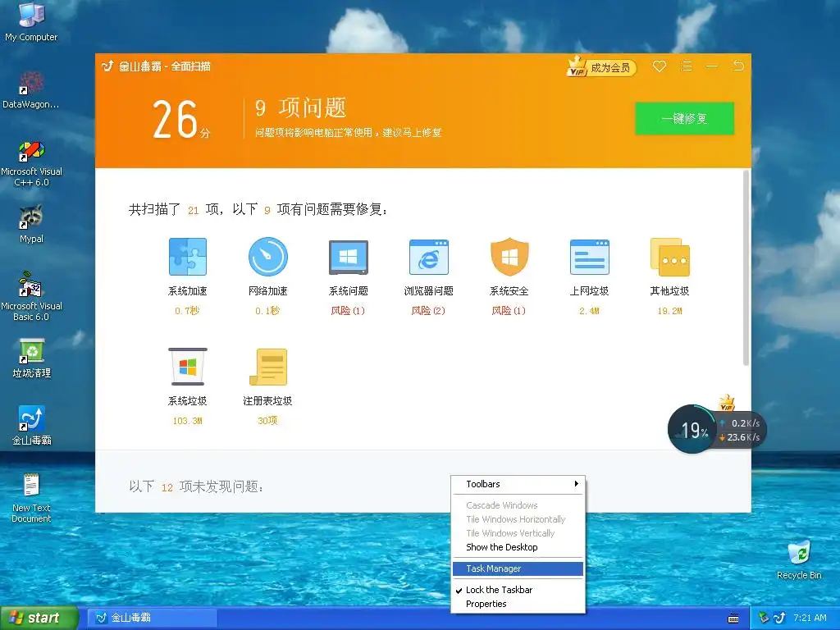Open My Computer desktop icon

coord(31,21)
